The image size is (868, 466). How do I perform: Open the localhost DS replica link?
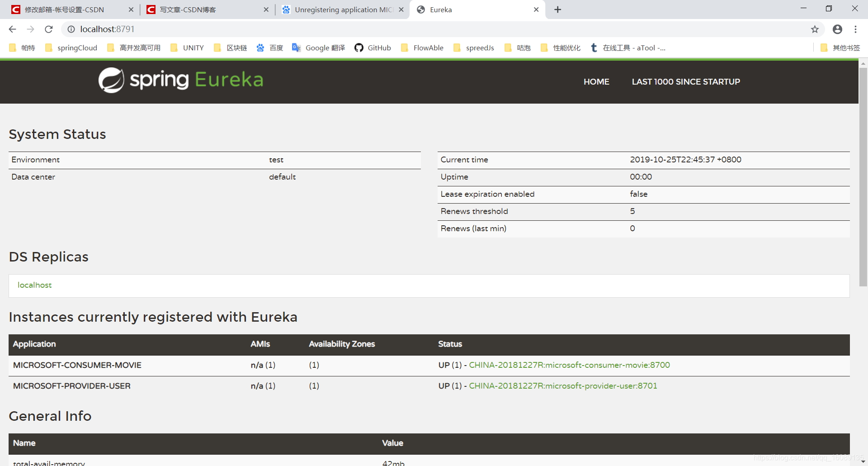click(x=35, y=285)
